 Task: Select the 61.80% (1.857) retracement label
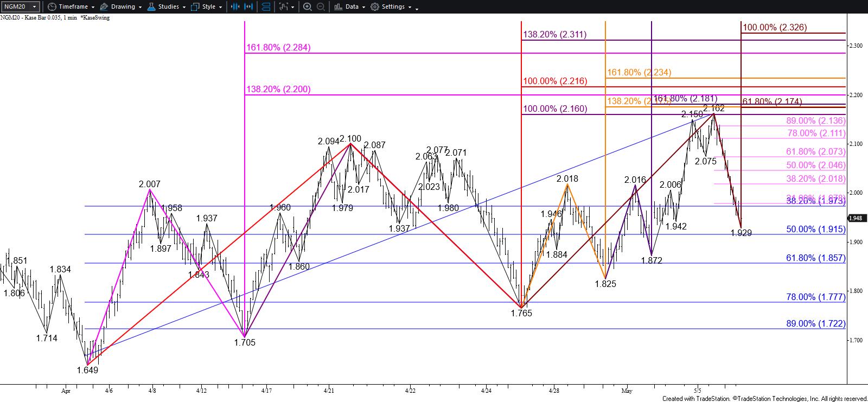pos(816,258)
